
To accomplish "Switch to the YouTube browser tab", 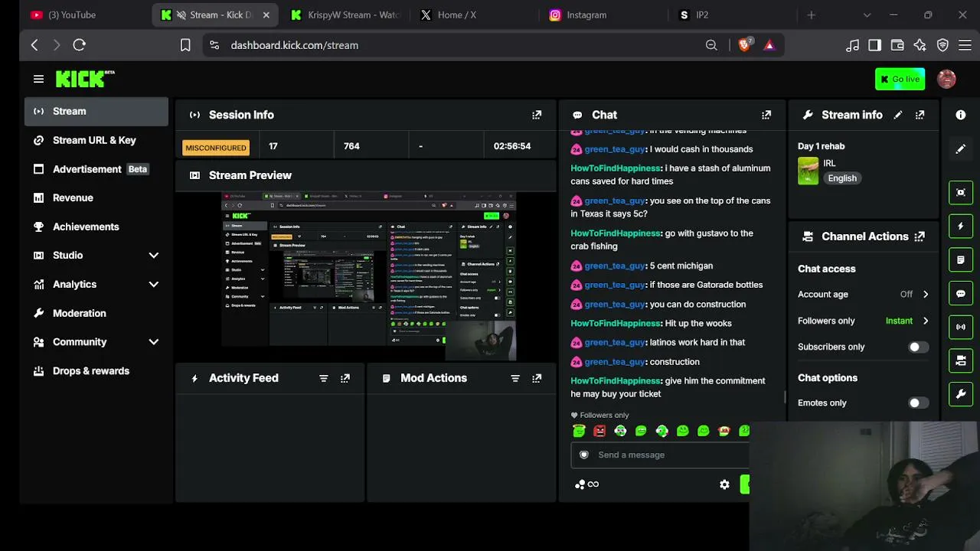I will click(84, 15).
